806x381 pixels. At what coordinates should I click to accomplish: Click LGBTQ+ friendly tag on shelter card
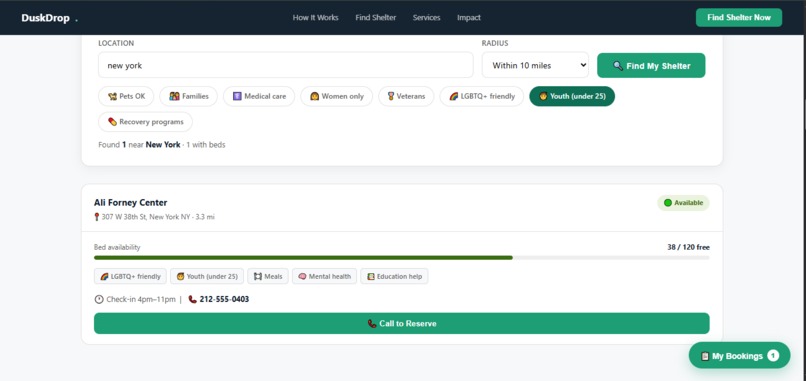click(130, 276)
